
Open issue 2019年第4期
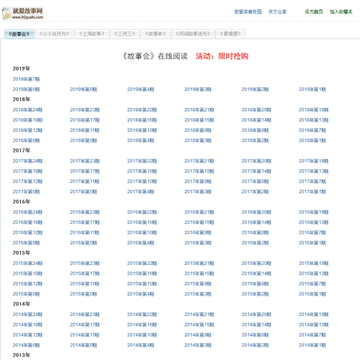point(141,89)
